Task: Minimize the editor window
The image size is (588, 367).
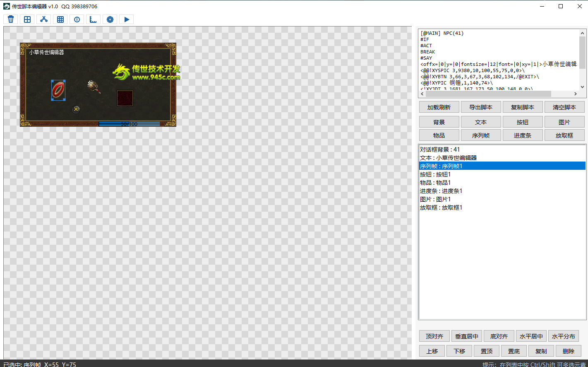Action: (x=542, y=6)
